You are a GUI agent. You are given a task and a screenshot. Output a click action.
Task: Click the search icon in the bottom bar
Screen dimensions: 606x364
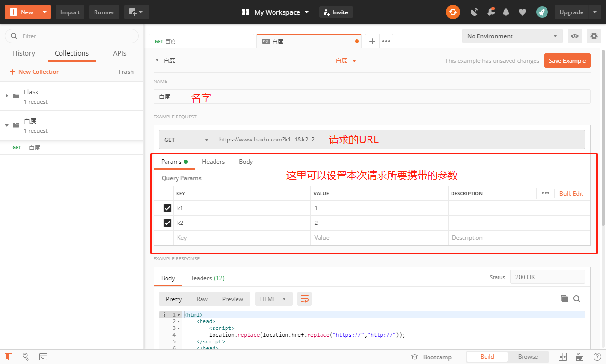click(25, 357)
